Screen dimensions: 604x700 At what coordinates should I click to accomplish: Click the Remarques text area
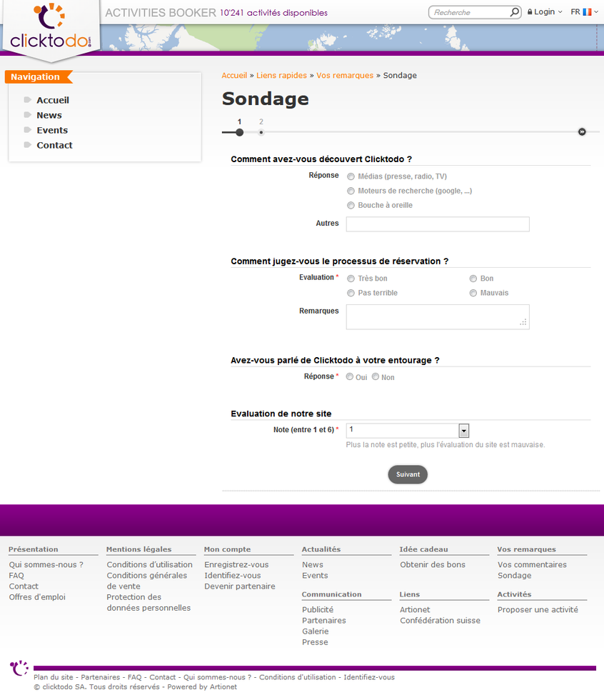point(438,317)
